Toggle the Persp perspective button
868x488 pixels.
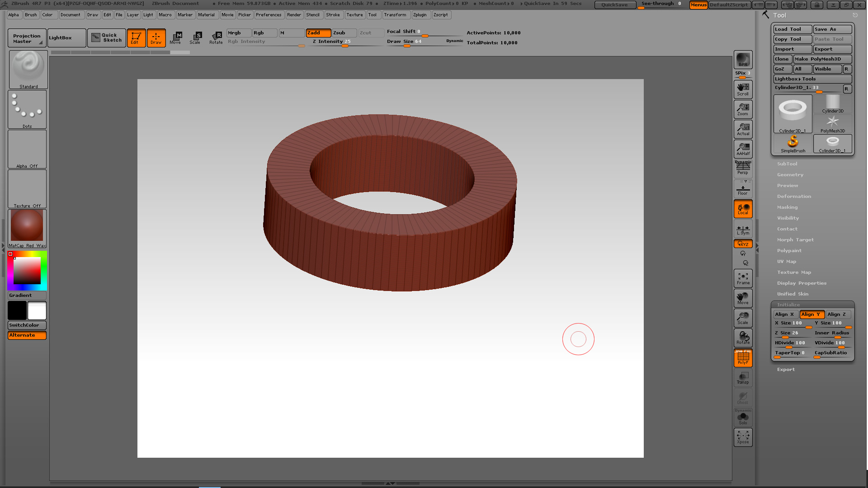click(x=743, y=168)
